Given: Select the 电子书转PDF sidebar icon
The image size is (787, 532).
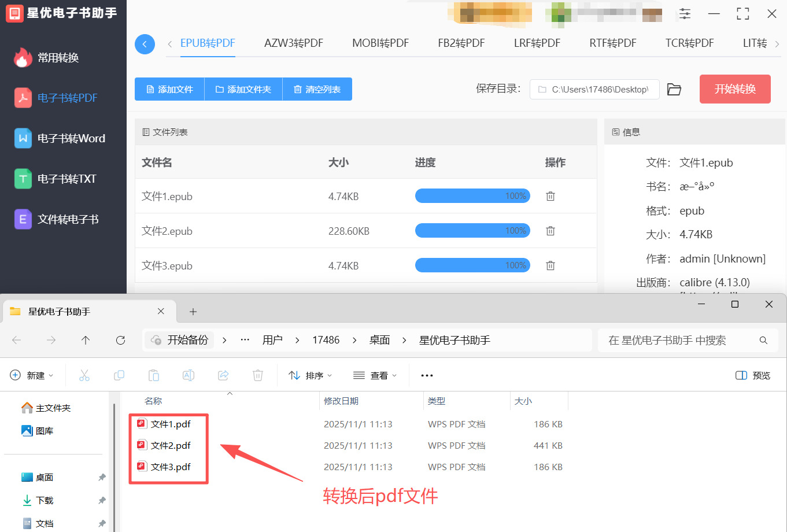Looking at the screenshot, I should coord(23,98).
